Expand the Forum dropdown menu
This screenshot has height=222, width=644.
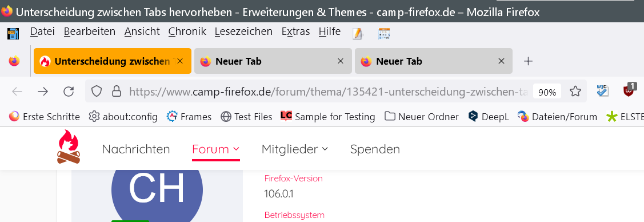pos(215,149)
